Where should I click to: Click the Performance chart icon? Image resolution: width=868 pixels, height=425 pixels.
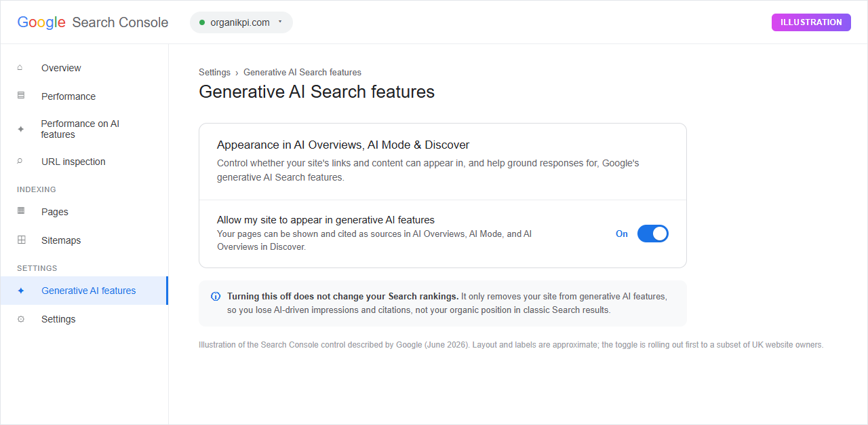point(20,96)
